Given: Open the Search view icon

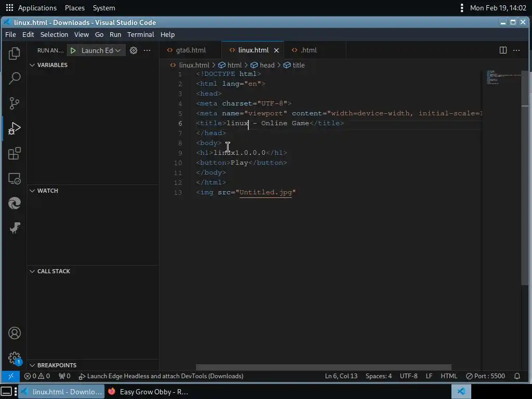Looking at the screenshot, I should point(14,78).
